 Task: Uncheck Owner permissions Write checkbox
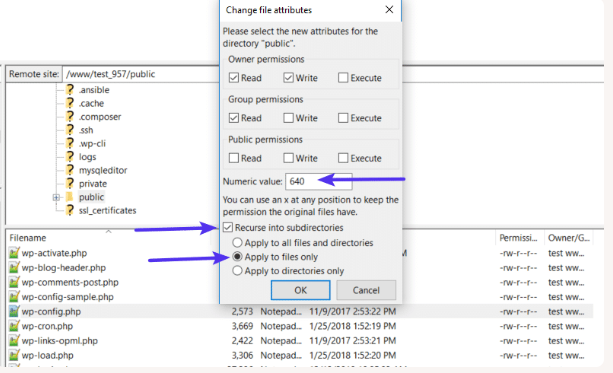click(x=289, y=78)
